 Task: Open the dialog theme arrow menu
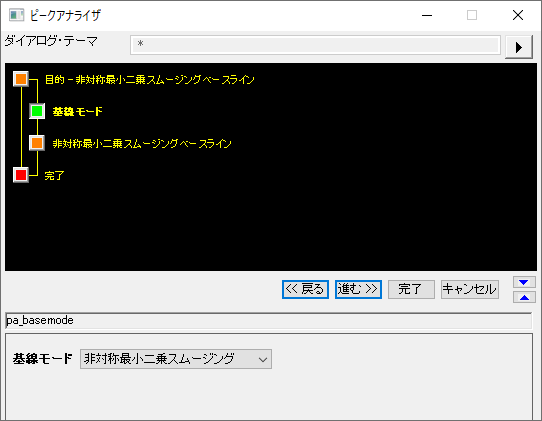pos(518,47)
